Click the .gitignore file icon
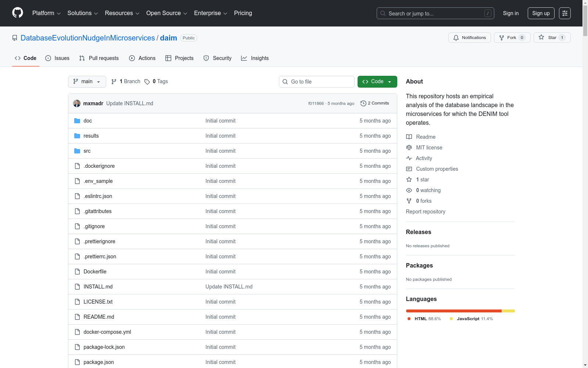This screenshot has width=588, height=368. (x=77, y=226)
